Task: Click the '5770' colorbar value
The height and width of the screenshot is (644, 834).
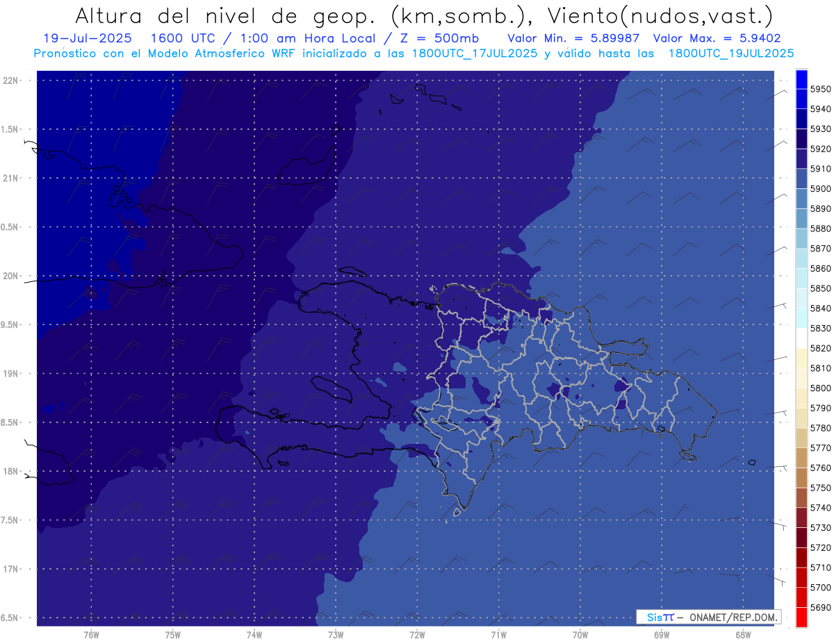Action: point(821,448)
